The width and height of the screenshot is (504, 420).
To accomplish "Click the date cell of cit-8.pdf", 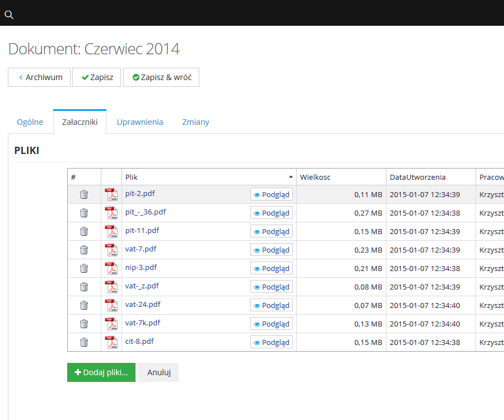I will tap(431, 342).
